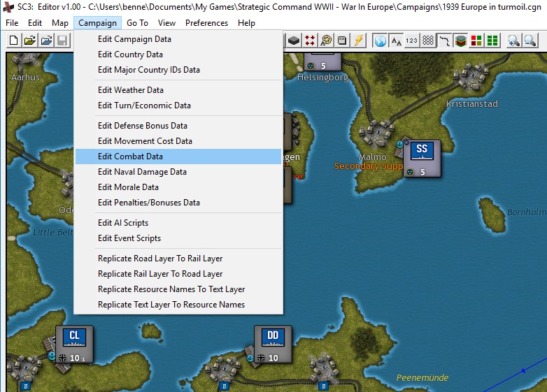
Task: Click the Little Belt sea label
Action: (x=53, y=232)
